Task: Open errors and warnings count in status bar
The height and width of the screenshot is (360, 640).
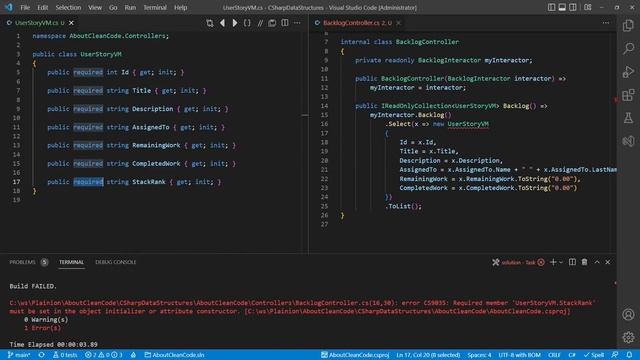Action: (104, 355)
